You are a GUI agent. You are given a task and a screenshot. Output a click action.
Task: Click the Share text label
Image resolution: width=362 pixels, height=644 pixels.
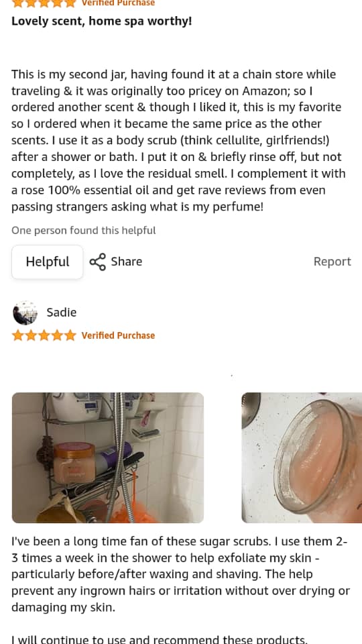(x=127, y=261)
